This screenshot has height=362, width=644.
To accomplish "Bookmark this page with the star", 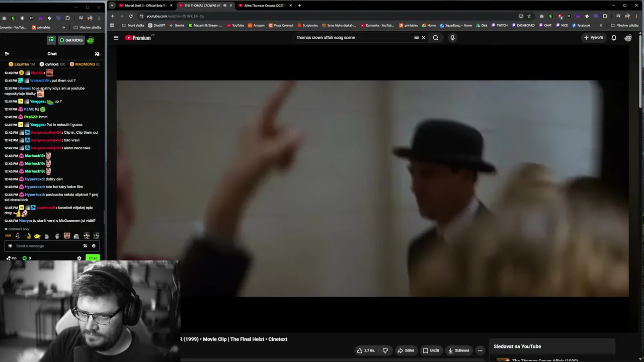I will 529,16.
